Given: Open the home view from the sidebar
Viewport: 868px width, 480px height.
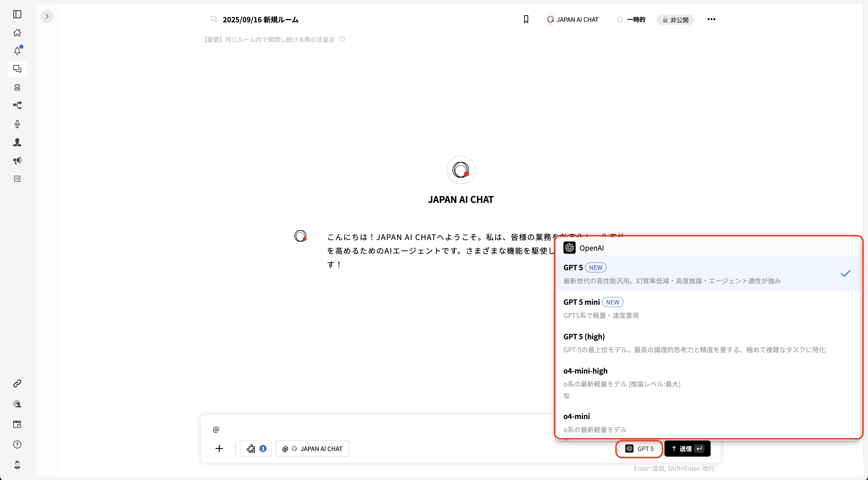Looking at the screenshot, I should click(x=17, y=32).
